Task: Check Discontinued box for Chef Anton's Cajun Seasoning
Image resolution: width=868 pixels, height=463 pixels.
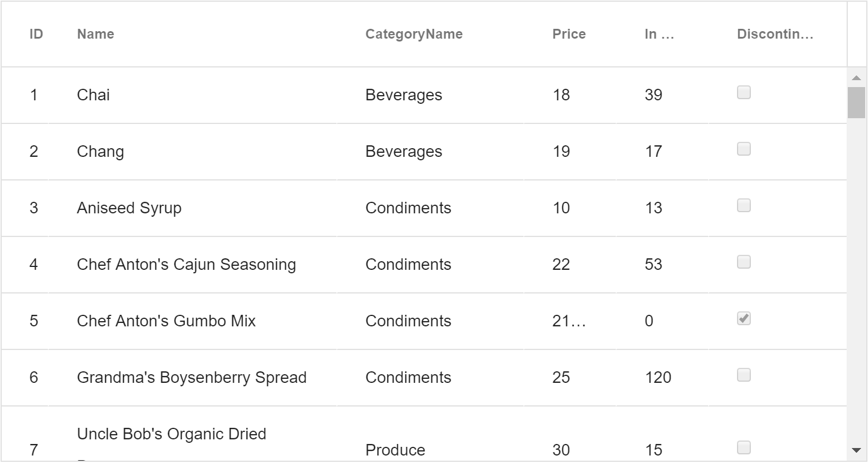Action: (x=744, y=262)
